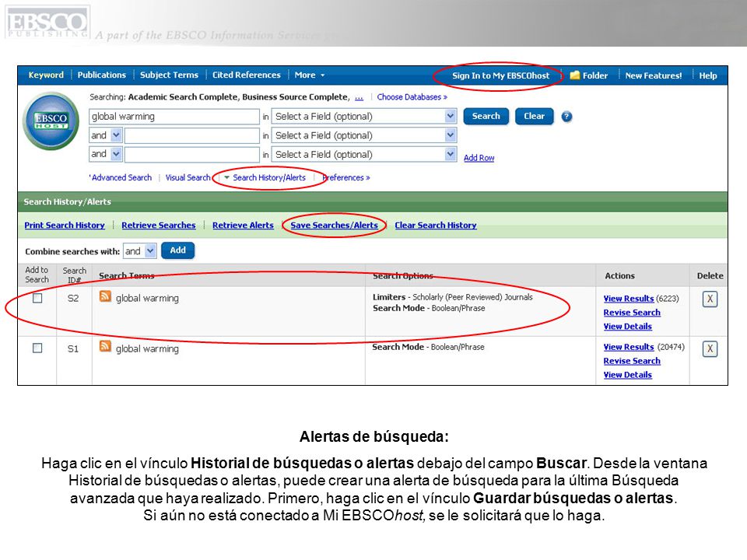This screenshot has width=747, height=560.
Task: Click the Actions column header
Action: point(619,275)
